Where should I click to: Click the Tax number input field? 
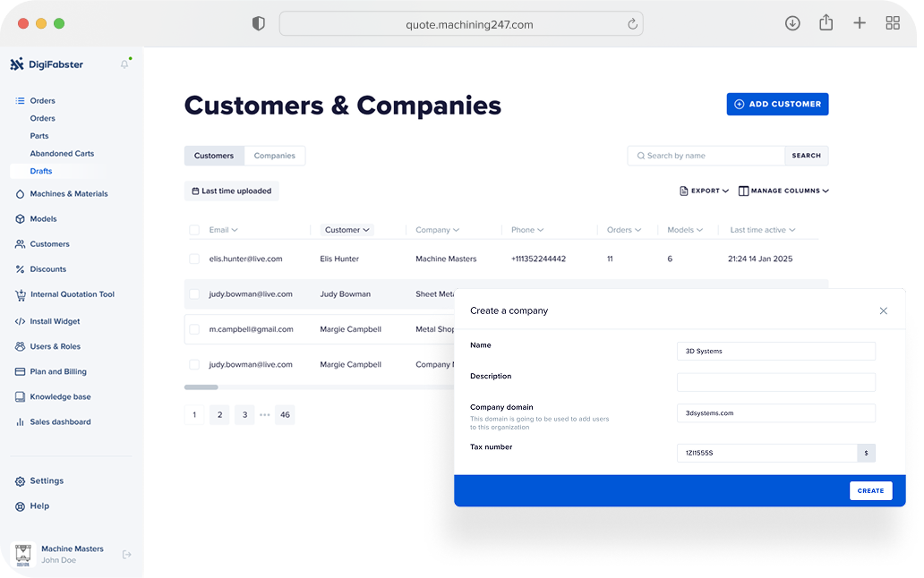[x=766, y=453]
